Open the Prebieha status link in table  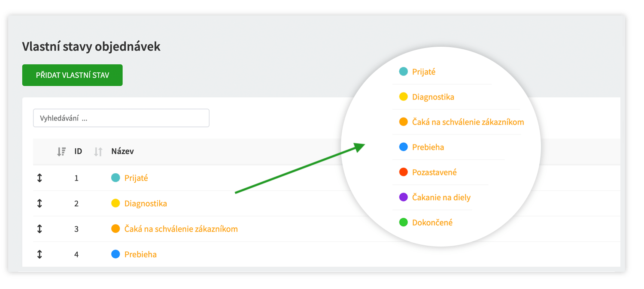[140, 254]
